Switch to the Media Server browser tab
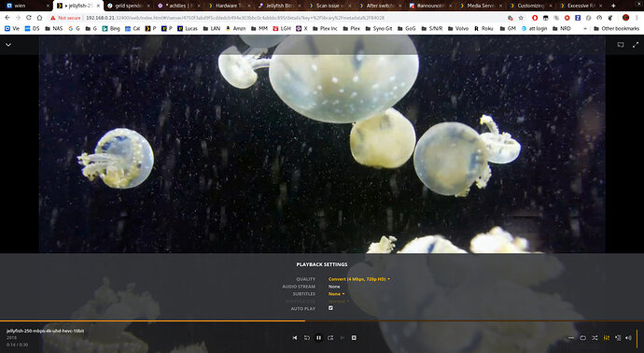 pos(480,6)
